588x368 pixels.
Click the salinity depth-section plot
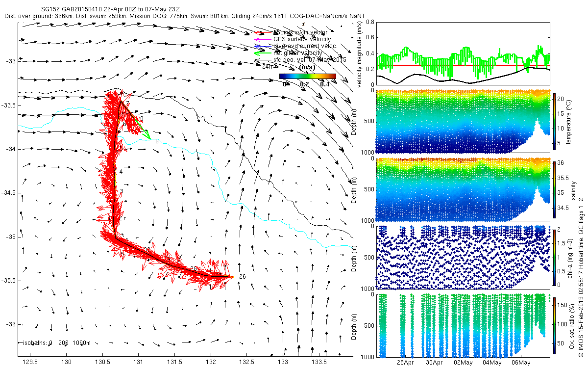(463, 189)
